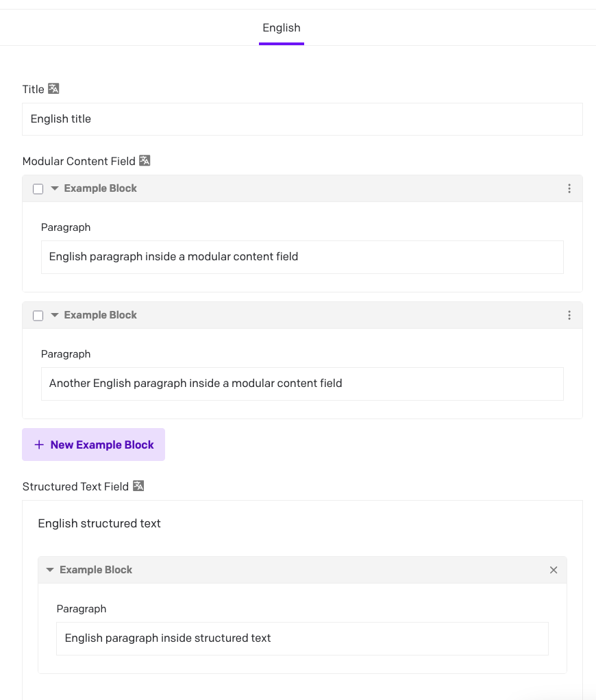Click the first Example Block header title

101,188
